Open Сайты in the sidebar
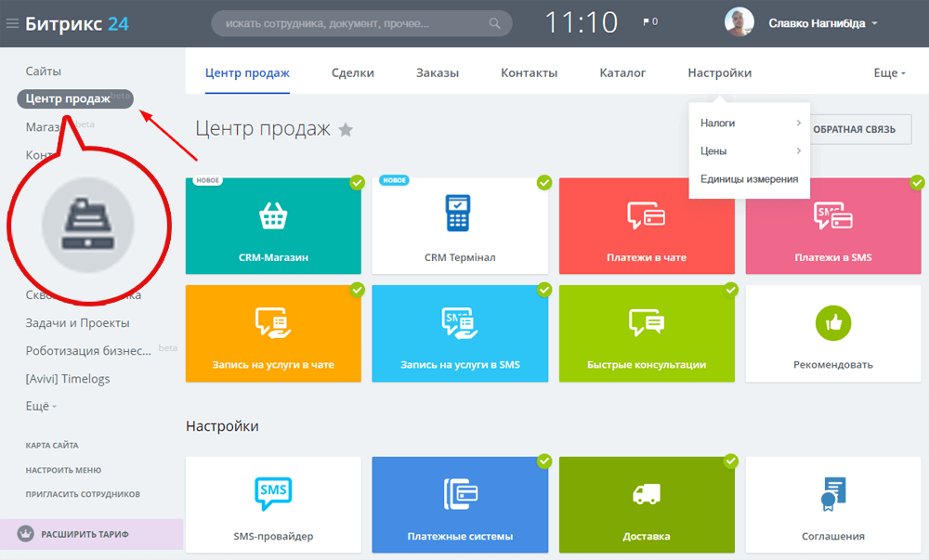The image size is (929, 560). point(44,71)
